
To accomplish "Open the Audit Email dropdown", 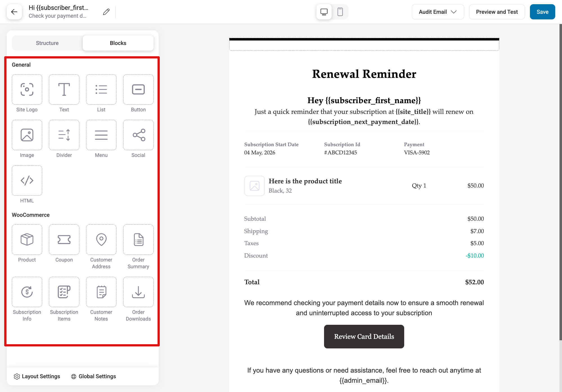I will [x=438, y=12].
